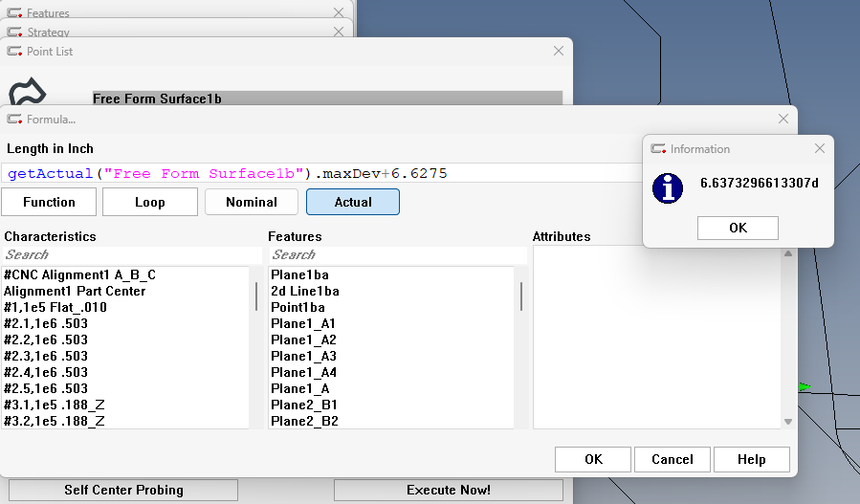Toggle the Actual button
The width and height of the screenshot is (860, 504).
point(353,202)
